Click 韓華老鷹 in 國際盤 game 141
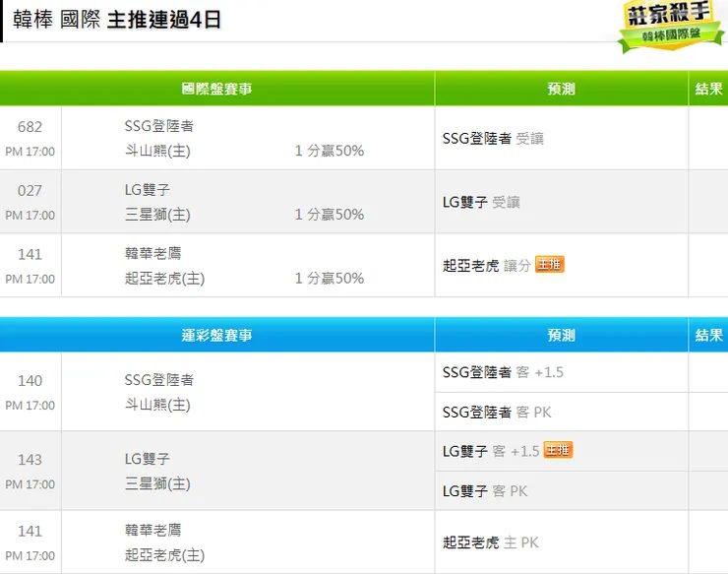The image size is (728, 574). (x=152, y=253)
